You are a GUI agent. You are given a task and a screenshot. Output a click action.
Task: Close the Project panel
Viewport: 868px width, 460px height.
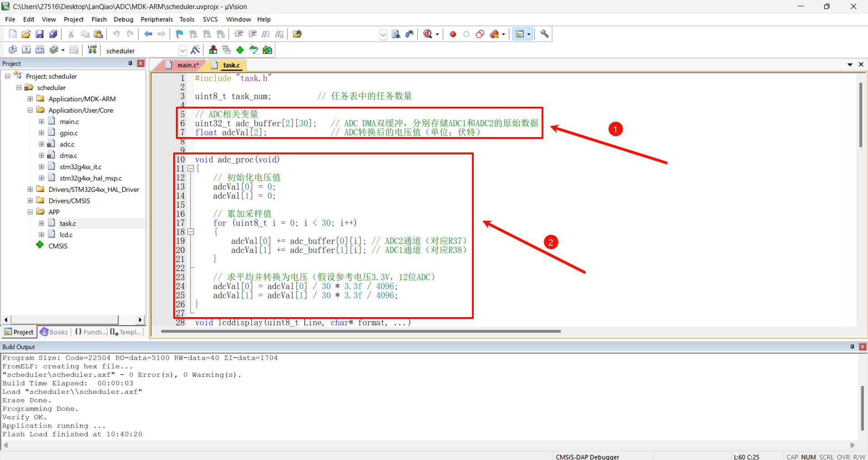141,63
